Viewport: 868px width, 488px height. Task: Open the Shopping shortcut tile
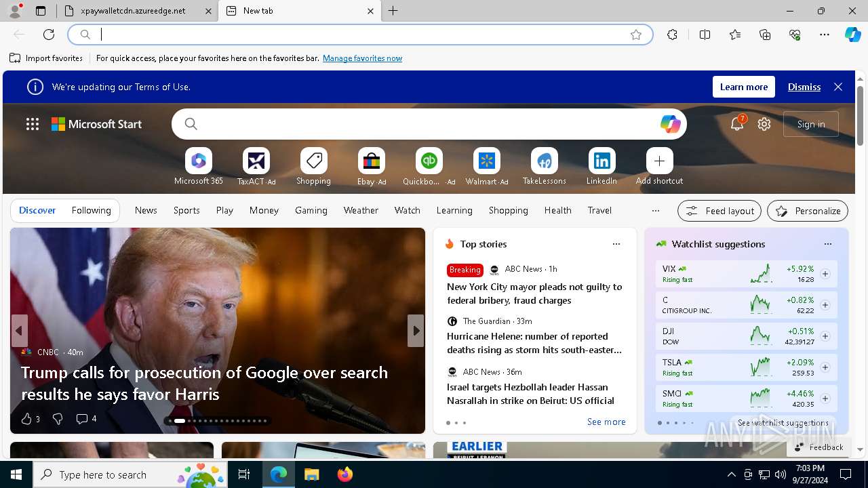coord(314,167)
